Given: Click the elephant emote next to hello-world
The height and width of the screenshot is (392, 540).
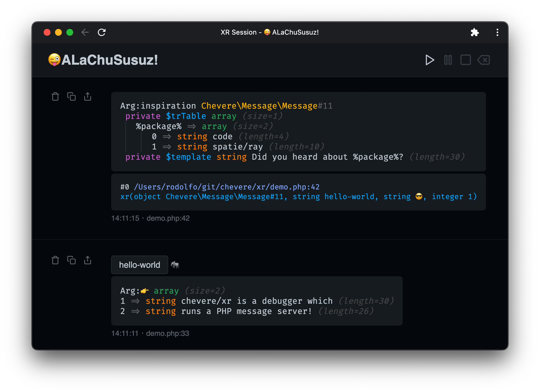Looking at the screenshot, I should pos(175,265).
